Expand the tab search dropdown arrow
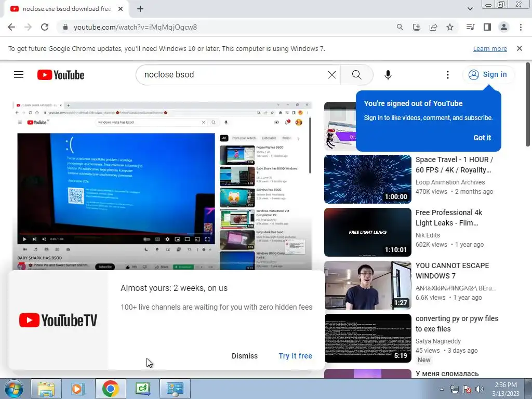 click(x=470, y=9)
